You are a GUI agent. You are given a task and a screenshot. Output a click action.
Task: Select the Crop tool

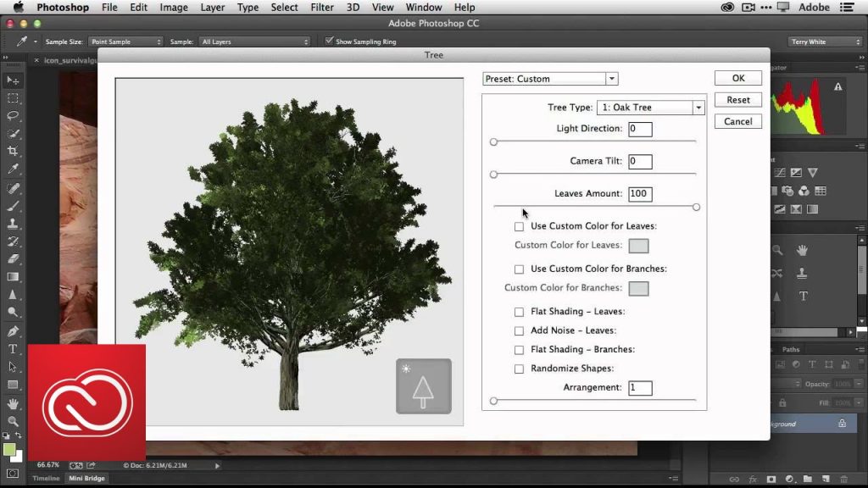click(13, 152)
